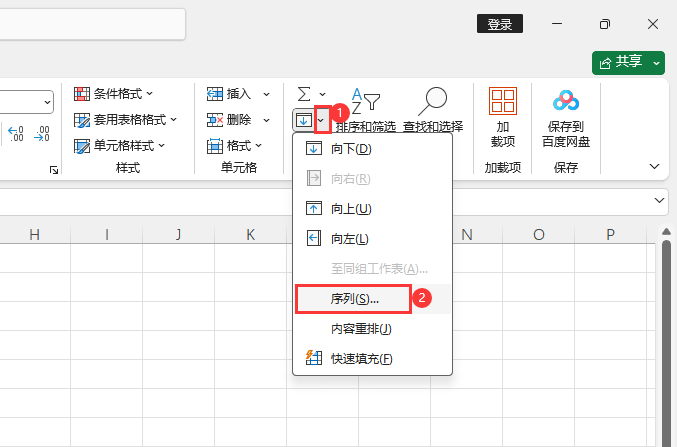
Task: Click the AutoSum sigma icon
Action: [x=304, y=94]
